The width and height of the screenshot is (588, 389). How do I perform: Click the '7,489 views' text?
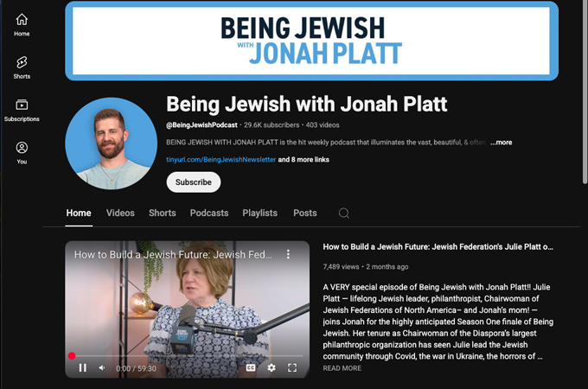point(341,267)
